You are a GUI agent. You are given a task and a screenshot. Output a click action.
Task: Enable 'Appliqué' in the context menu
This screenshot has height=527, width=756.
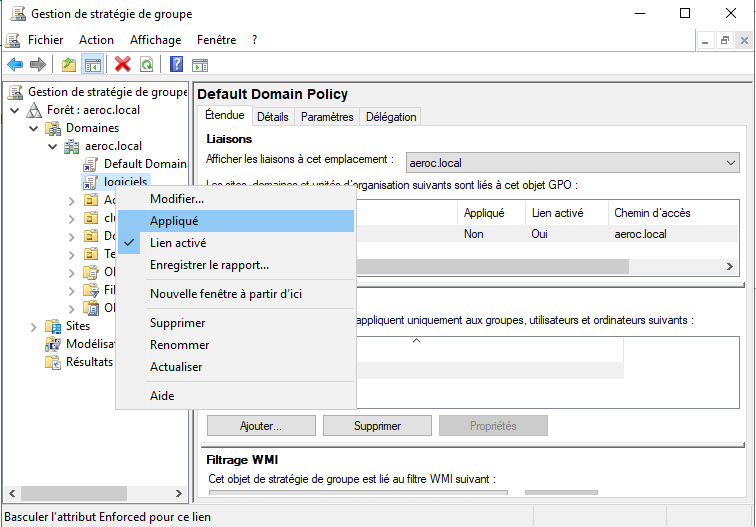[x=174, y=221]
